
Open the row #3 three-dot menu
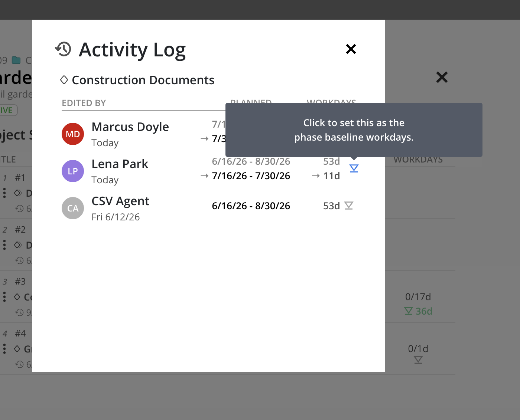click(4, 297)
